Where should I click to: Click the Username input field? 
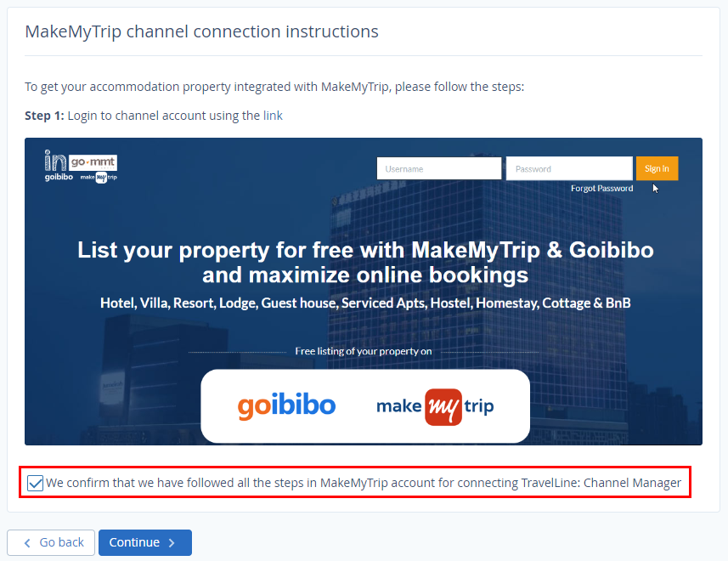coord(439,168)
